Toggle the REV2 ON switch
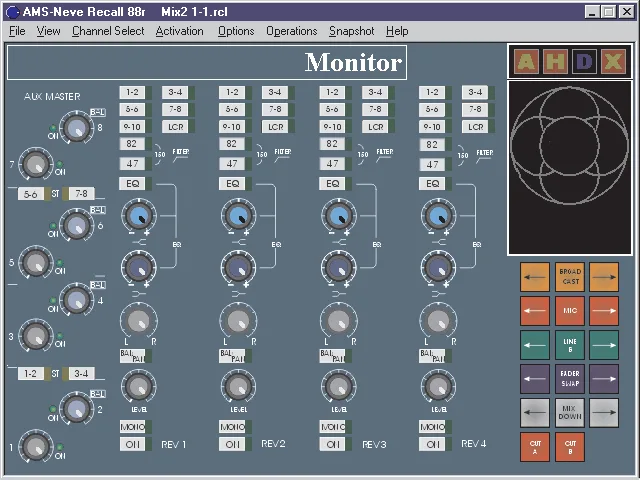The height and width of the screenshot is (480, 640). point(235,444)
